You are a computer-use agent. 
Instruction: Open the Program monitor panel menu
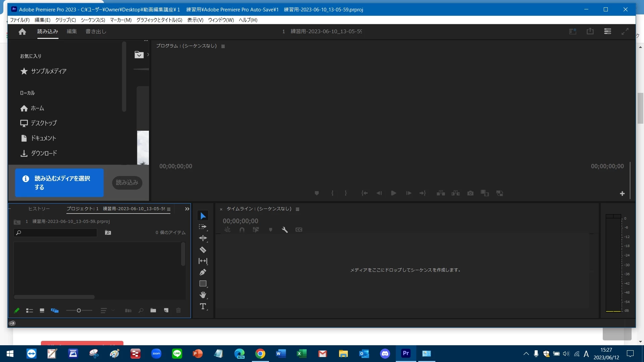223,46
